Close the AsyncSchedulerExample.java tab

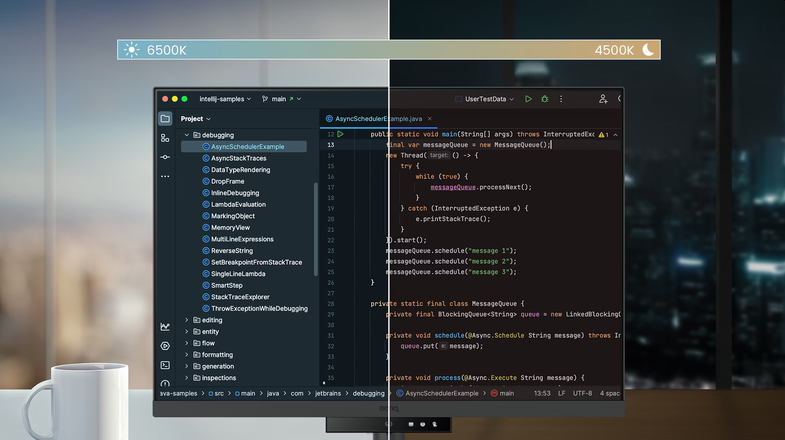click(x=430, y=119)
